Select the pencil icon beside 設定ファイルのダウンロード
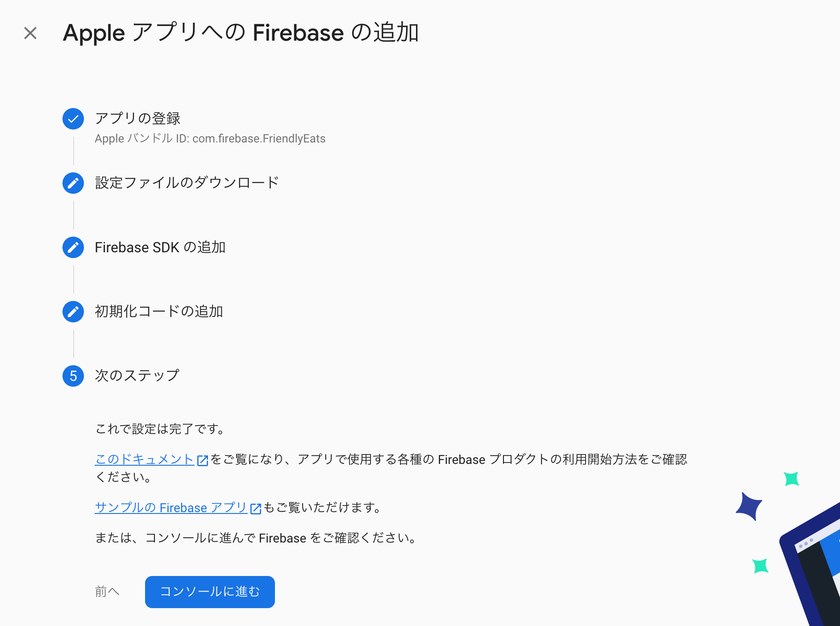840x626 pixels. point(73,183)
